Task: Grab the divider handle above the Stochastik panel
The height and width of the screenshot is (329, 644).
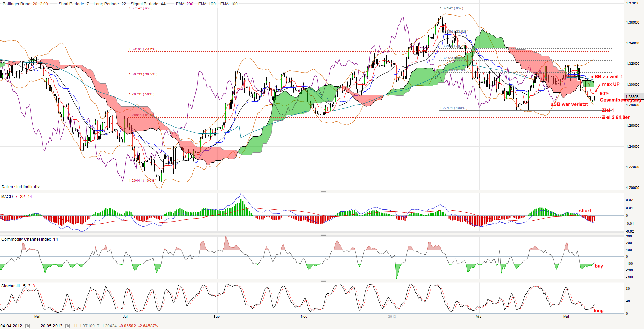Action: tap(324, 281)
